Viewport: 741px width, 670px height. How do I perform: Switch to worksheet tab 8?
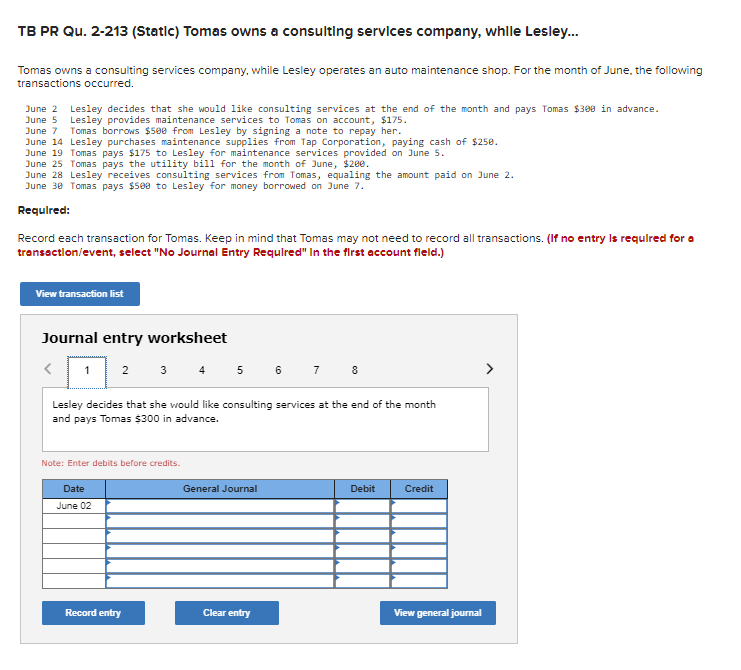click(x=355, y=370)
